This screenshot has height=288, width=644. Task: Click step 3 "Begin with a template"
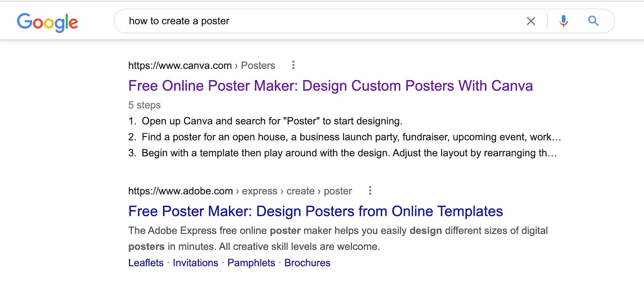(343, 153)
